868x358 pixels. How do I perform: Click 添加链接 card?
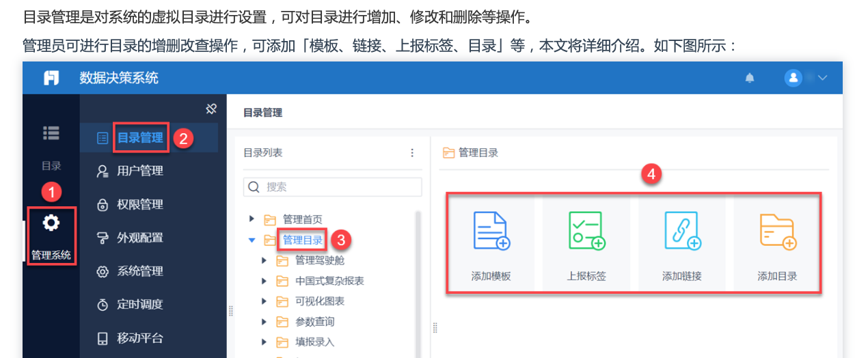coord(682,244)
